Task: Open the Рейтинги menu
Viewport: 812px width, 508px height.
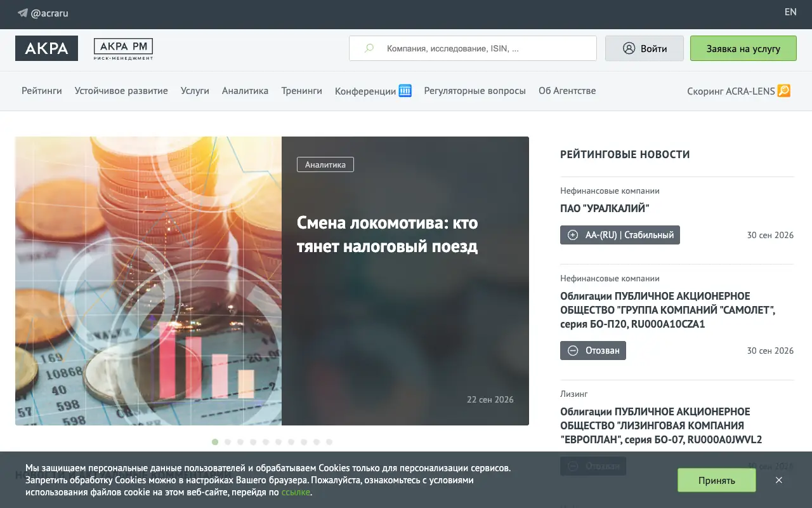Action: pyautogui.click(x=42, y=91)
